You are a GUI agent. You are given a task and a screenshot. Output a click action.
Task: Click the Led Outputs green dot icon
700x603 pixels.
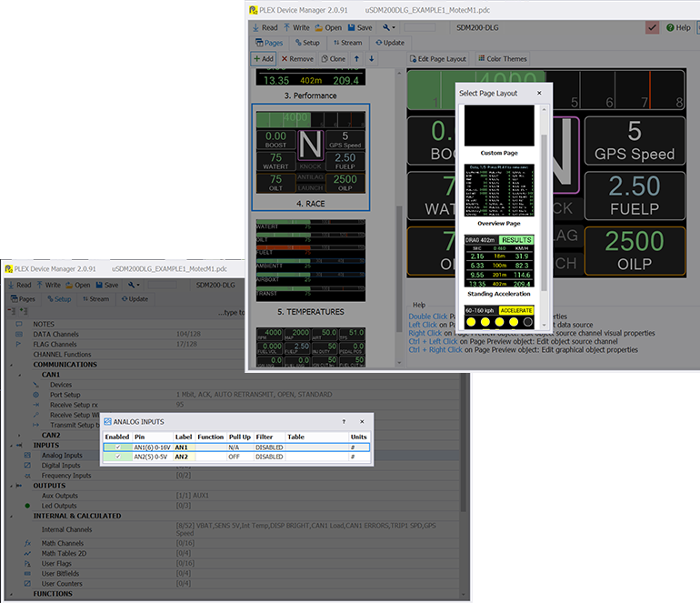tap(27, 506)
